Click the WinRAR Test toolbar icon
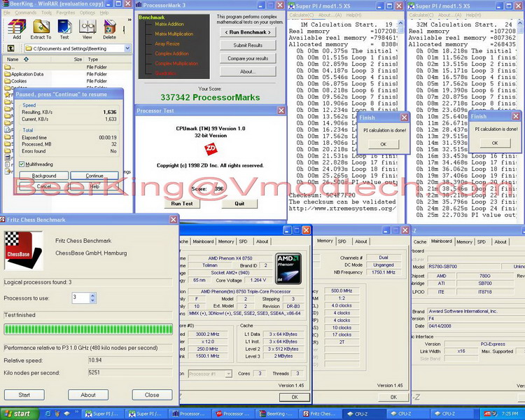 [x=64, y=29]
